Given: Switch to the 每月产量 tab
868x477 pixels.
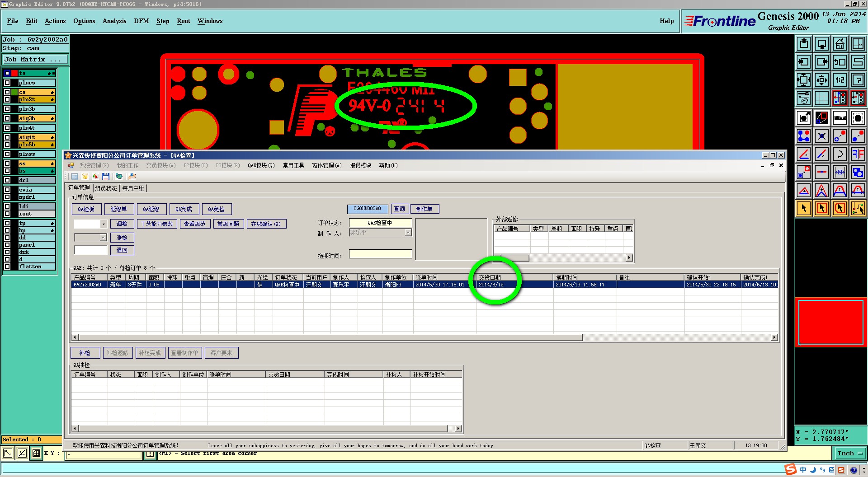Looking at the screenshot, I should pyautogui.click(x=133, y=188).
